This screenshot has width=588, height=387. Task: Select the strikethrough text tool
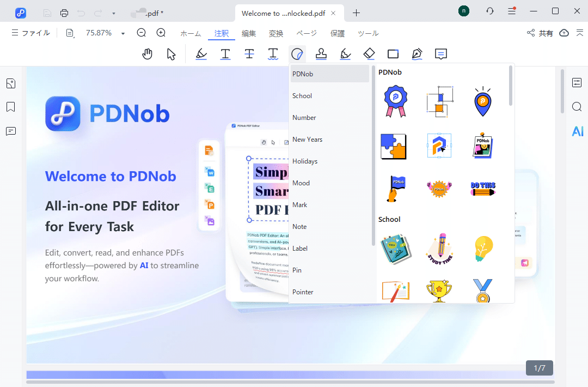pos(249,54)
